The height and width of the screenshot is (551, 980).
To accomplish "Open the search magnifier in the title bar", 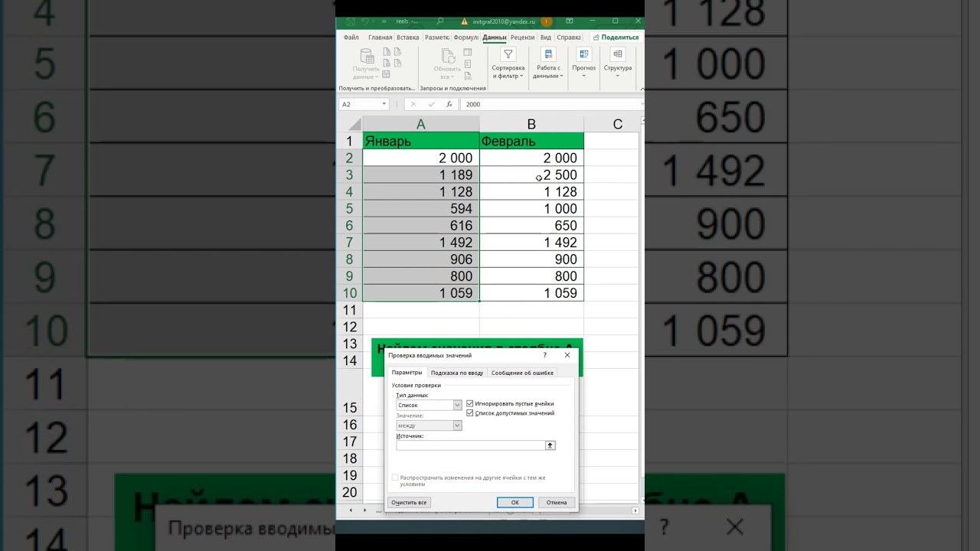I will click(440, 21).
